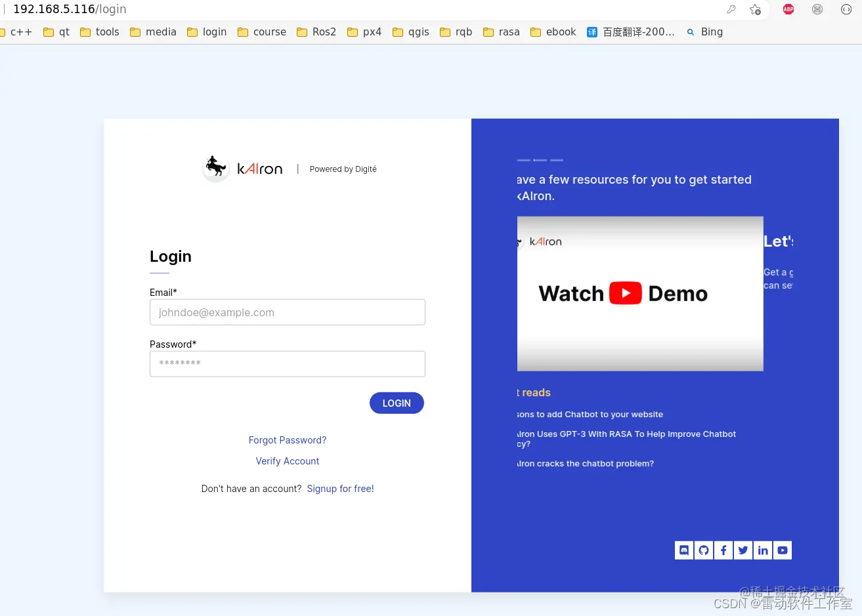Open the c++ bookmark folder
The height and width of the screenshot is (616, 862).
(x=16, y=31)
